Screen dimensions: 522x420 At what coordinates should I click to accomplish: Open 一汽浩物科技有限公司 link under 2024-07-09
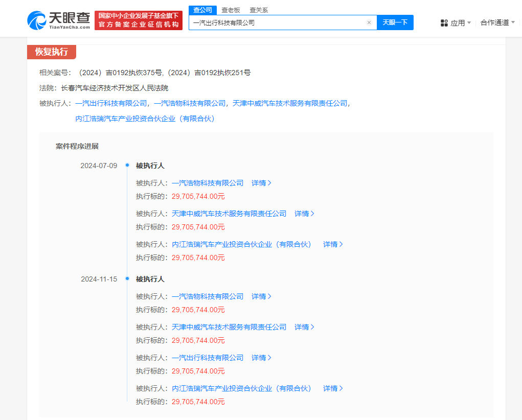(x=208, y=183)
